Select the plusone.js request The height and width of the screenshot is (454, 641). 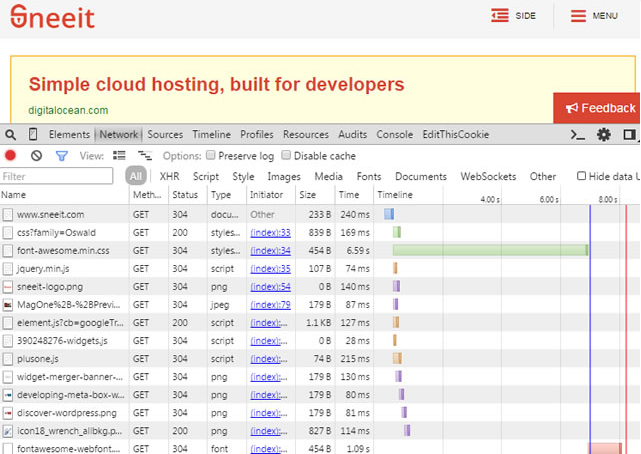point(320,358)
